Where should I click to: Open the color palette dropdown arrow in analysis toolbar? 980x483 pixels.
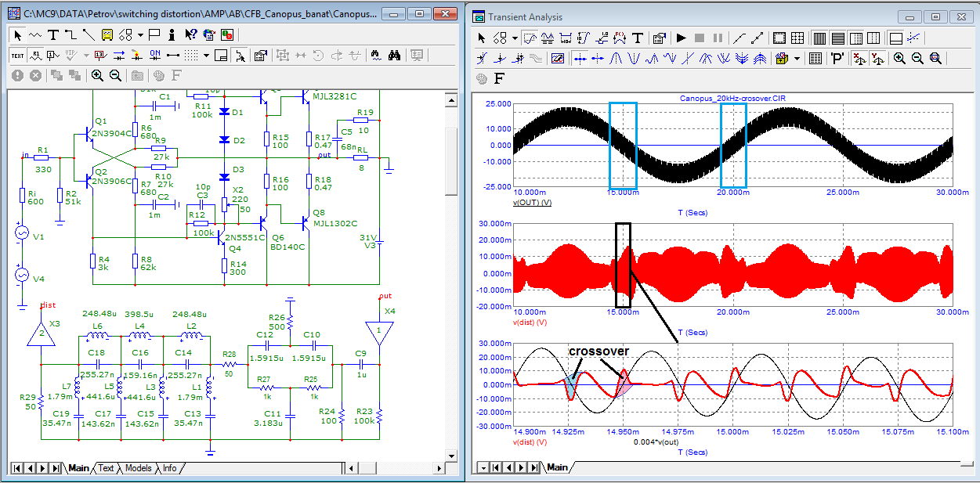(x=797, y=58)
